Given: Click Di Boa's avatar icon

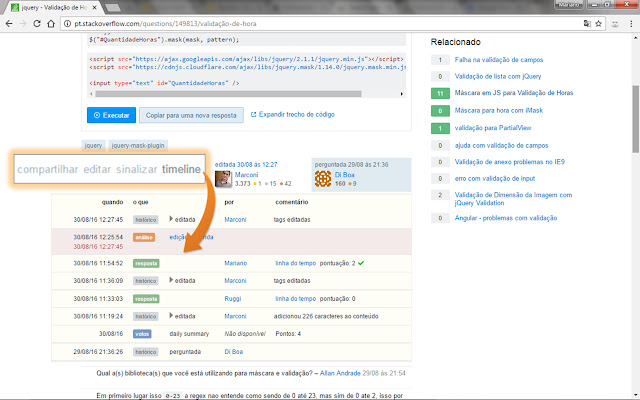Looking at the screenshot, I should [x=322, y=179].
